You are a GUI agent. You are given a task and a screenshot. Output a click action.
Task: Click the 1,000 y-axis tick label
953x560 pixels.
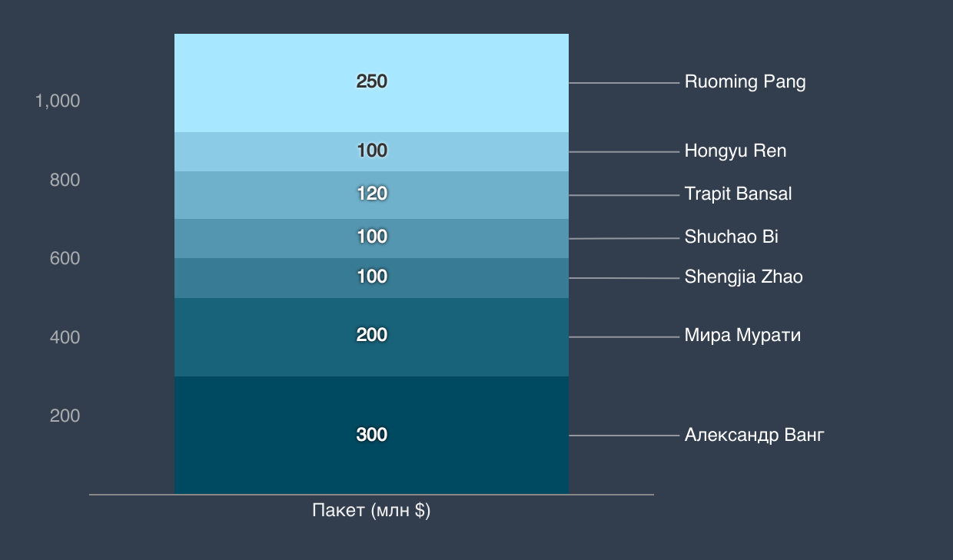(x=58, y=101)
